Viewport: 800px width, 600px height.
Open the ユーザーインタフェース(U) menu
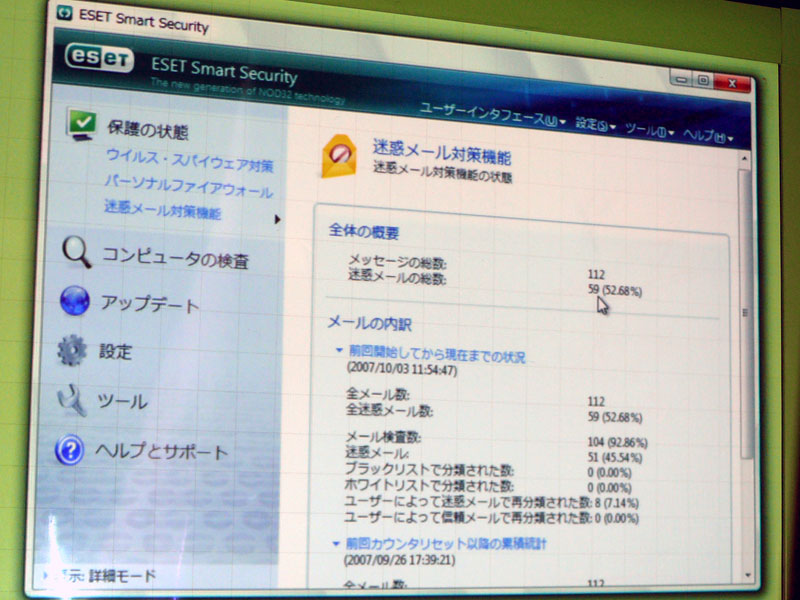tap(492, 116)
